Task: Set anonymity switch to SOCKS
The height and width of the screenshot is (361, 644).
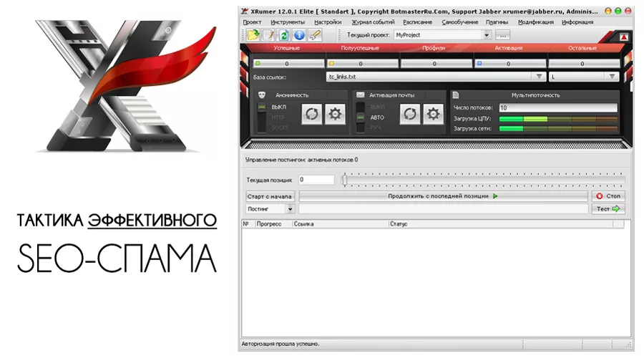Action: (x=279, y=127)
